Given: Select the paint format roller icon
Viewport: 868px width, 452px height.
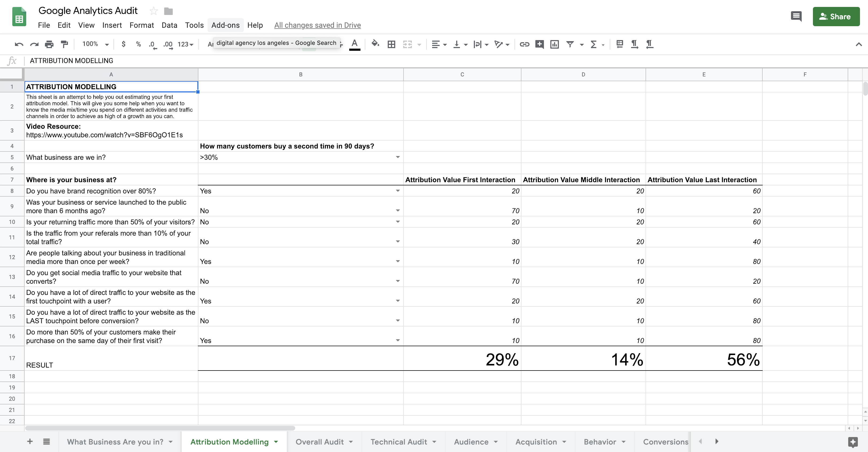Looking at the screenshot, I should click(x=64, y=44).
